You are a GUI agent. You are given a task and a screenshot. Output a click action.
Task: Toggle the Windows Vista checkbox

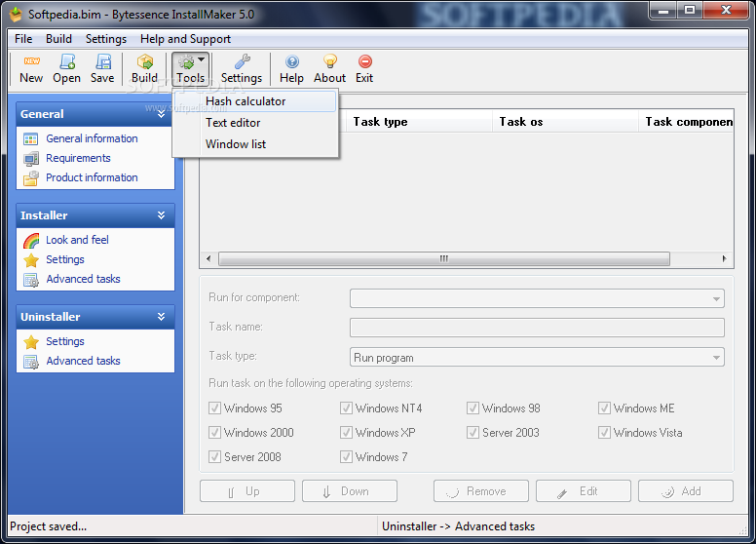[604, 432]
